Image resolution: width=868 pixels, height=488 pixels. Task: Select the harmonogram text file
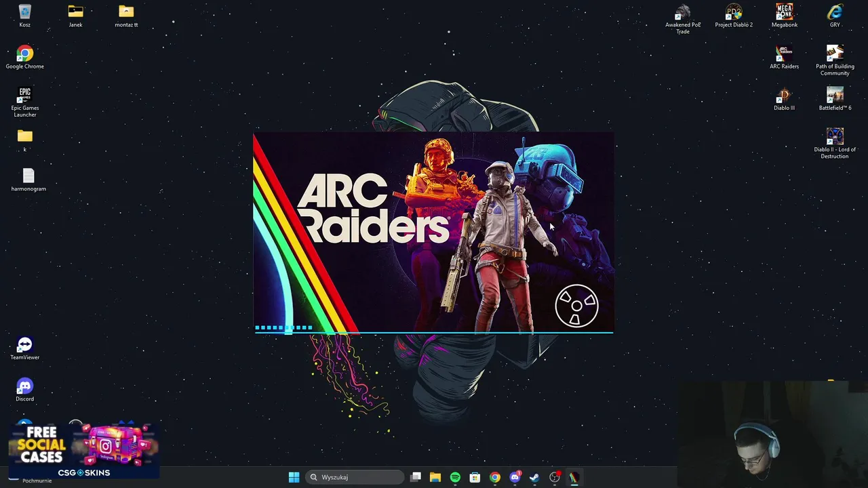(28, 180)
